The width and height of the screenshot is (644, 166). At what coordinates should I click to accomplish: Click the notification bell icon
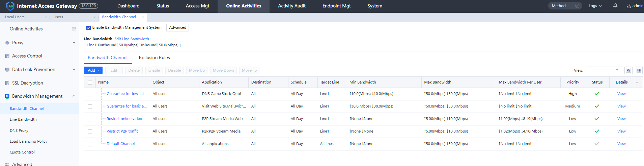[x=615, y=5]
